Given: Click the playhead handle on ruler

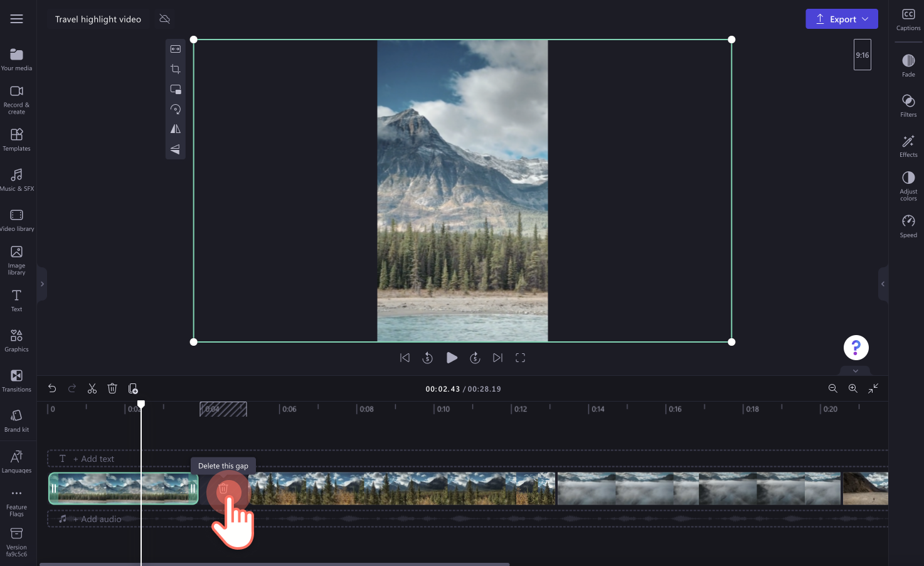Looking at the screenshot, I should (x=141, y=405).
